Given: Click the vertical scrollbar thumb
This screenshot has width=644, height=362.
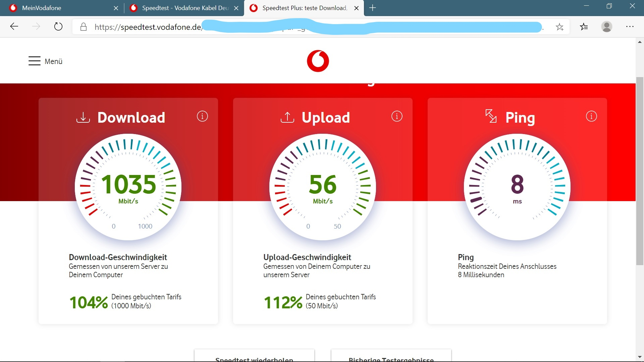Looking at the screenshot, I should [640, 171].
